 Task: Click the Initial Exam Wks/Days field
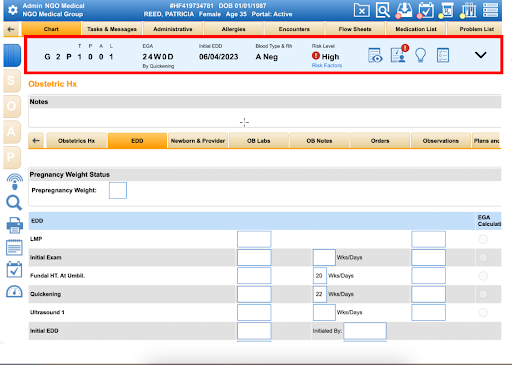tap(324, 258)
